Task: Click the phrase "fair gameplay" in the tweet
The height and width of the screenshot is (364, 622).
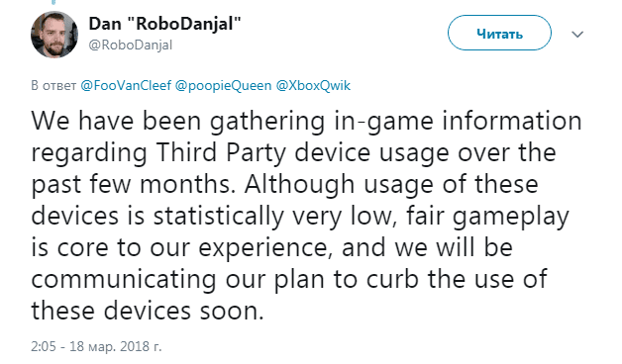Action: click(x=487, y=217)
